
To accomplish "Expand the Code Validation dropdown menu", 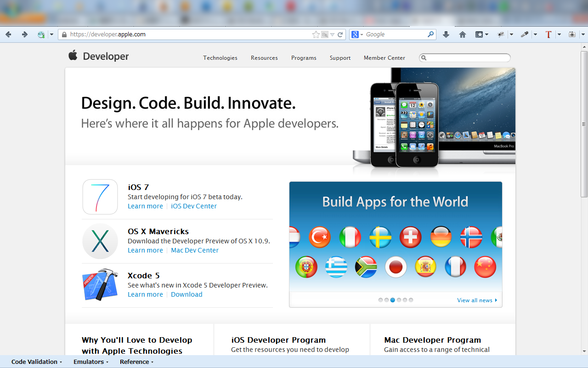I will [x=37, y=362].
